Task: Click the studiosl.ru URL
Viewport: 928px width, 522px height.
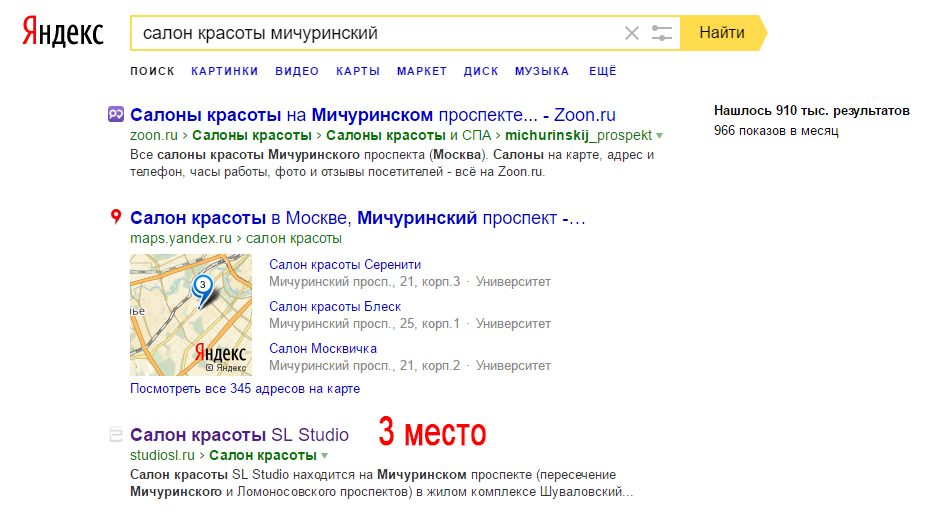Action: 162,455
